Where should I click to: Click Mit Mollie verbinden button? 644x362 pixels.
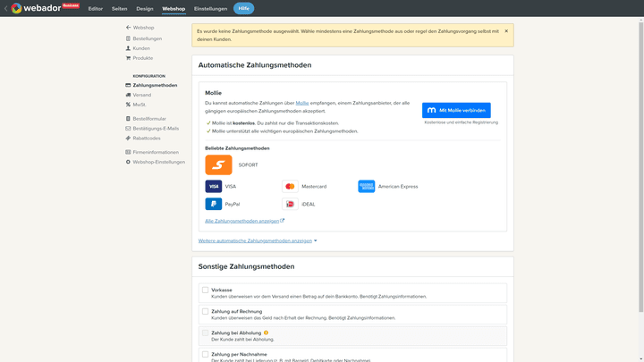coord(456,111)
